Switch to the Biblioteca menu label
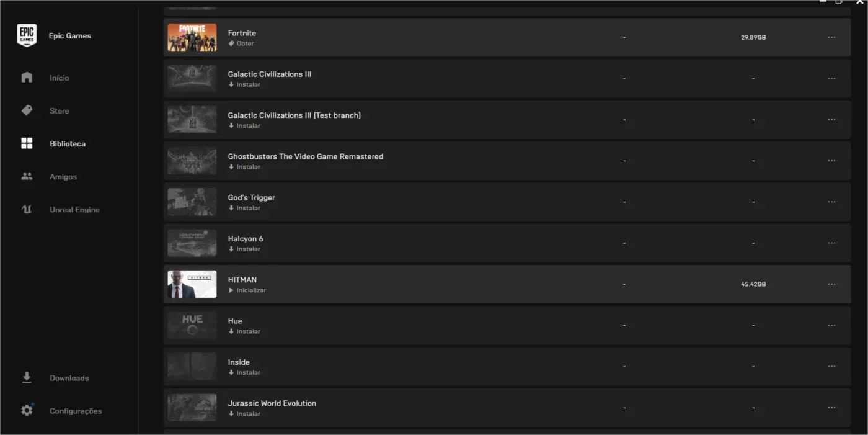868x435 pixels. point(68,143)
